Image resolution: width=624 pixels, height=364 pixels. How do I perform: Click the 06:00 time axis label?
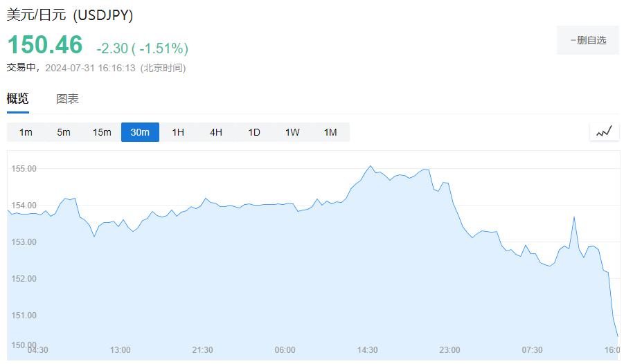click(285, 350)
